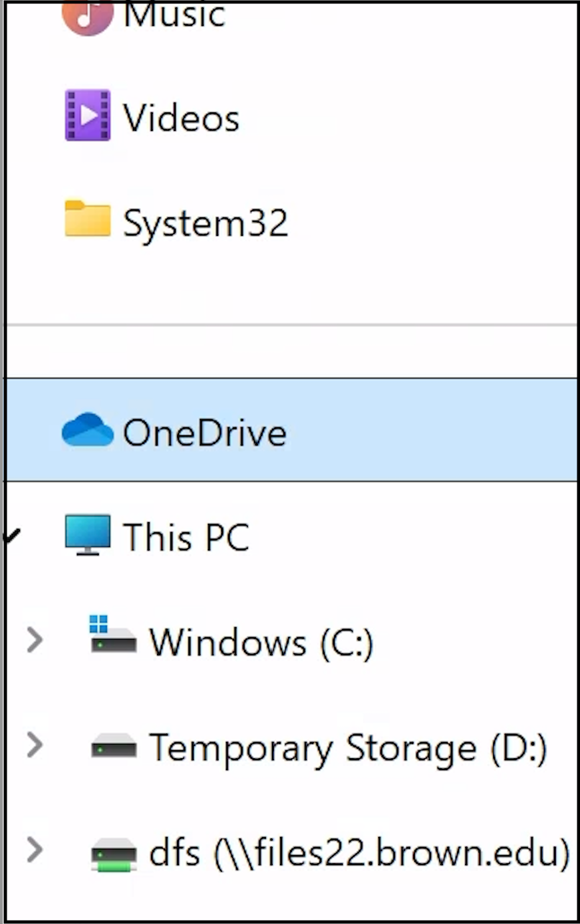Viewport: 580px width, 924px height.
Task: Expand the Windows (C:) drive chevron
Action: (x=34, y=640)
